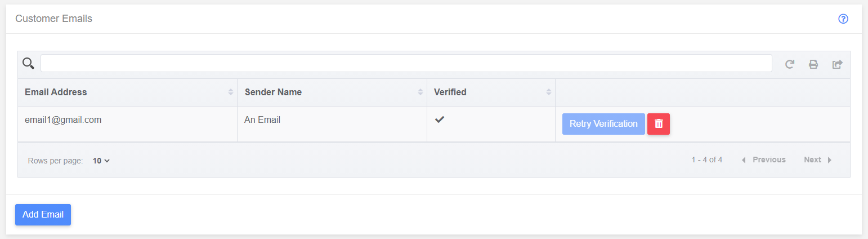Export the table with share icon
This screenshot has height=239, width=868.
837,64
